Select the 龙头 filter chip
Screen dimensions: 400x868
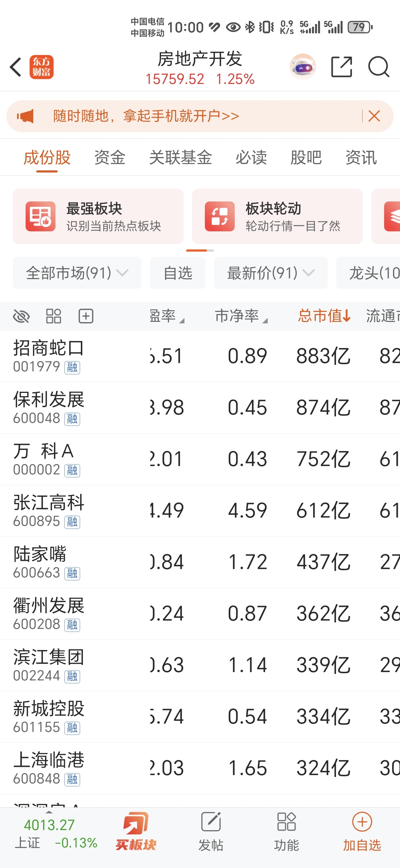pyautogui.click(x=368, y=273)
